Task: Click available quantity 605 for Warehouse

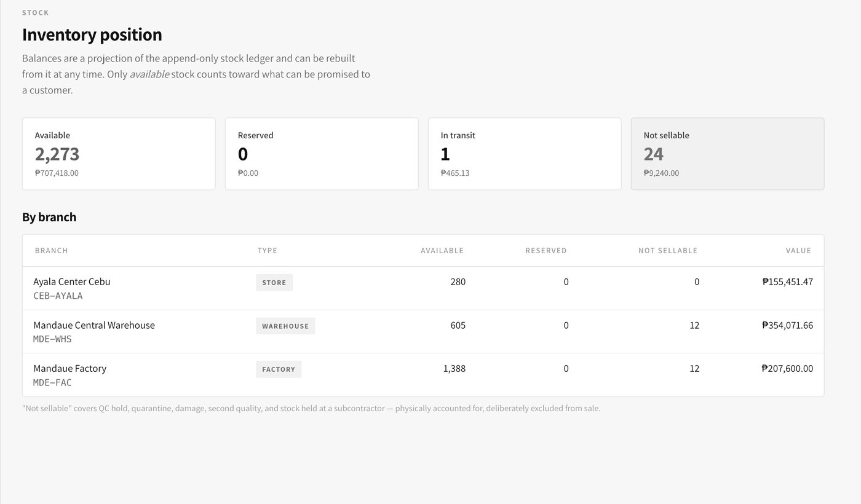Action: (x=458, y=325)
